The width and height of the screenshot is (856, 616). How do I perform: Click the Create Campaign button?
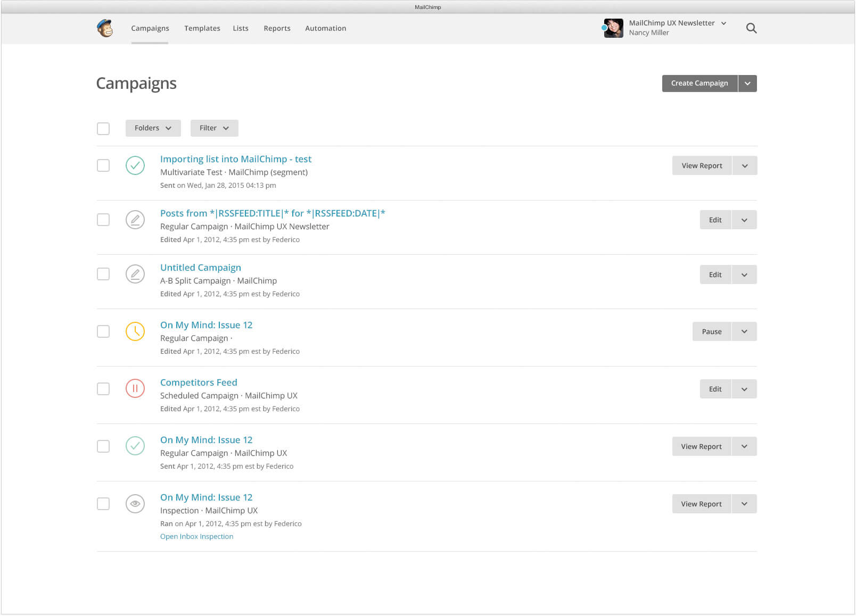(699, 84)
